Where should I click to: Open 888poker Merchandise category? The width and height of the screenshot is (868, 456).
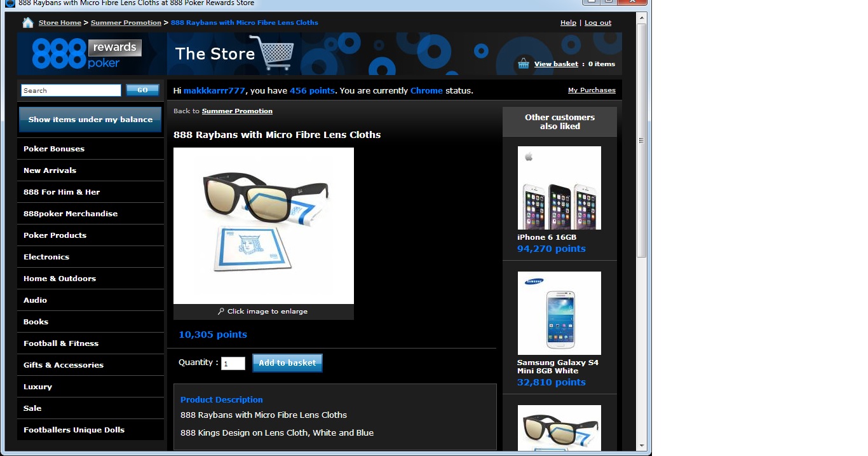[90, 214]
